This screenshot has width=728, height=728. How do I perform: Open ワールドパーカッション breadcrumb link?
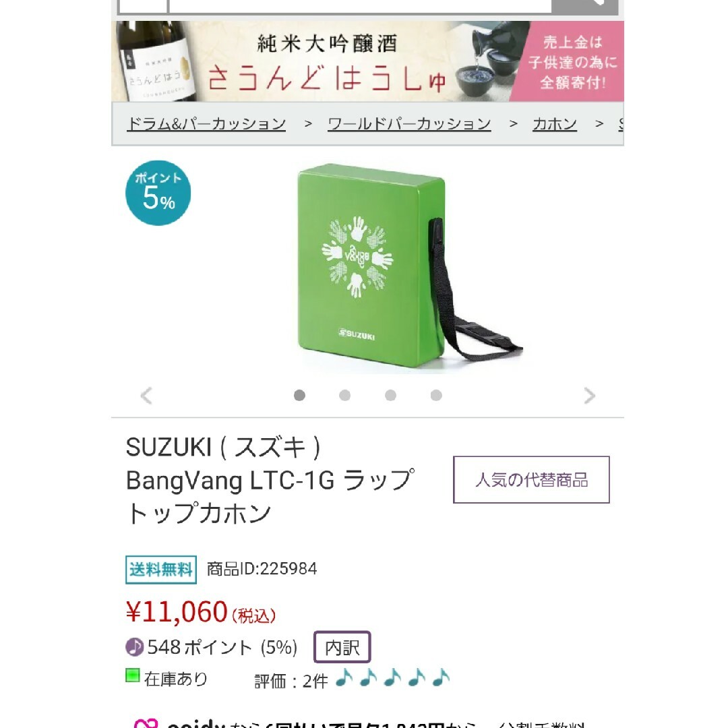tap(409, 124)
